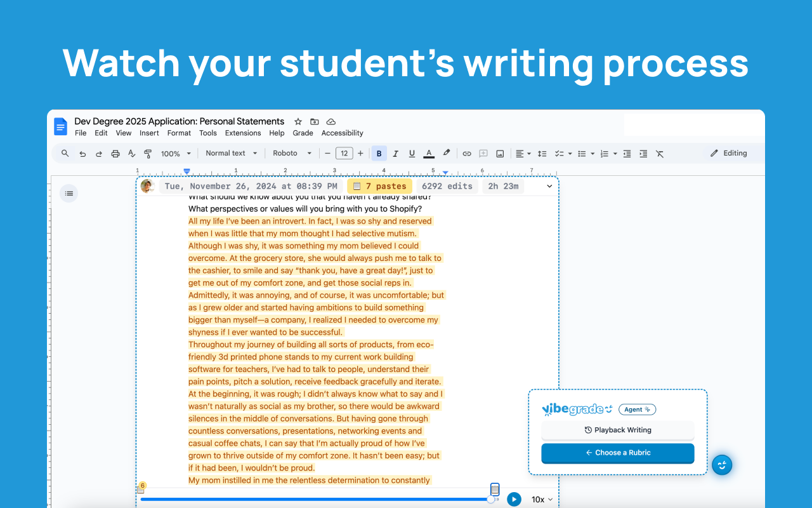Open the Edit menu

[101, 133]
